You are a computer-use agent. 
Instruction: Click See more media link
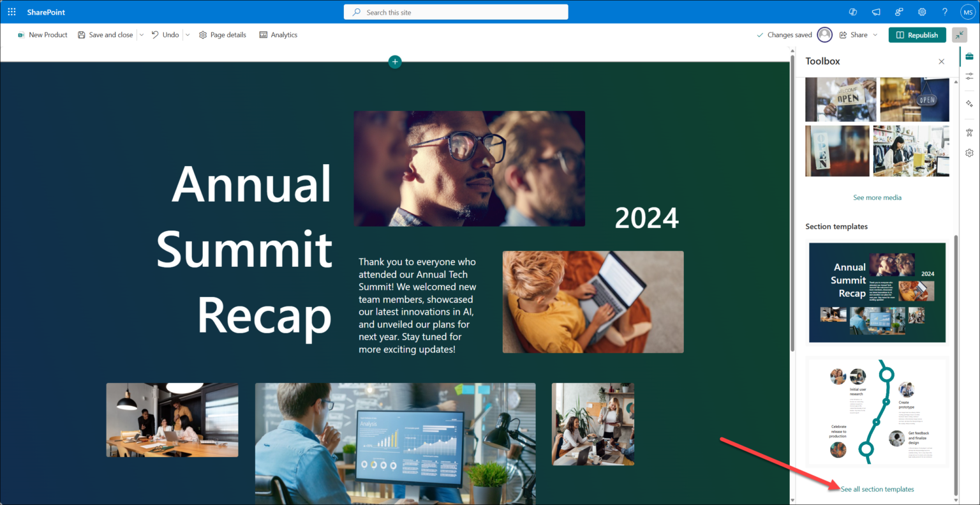coord(877,197)
